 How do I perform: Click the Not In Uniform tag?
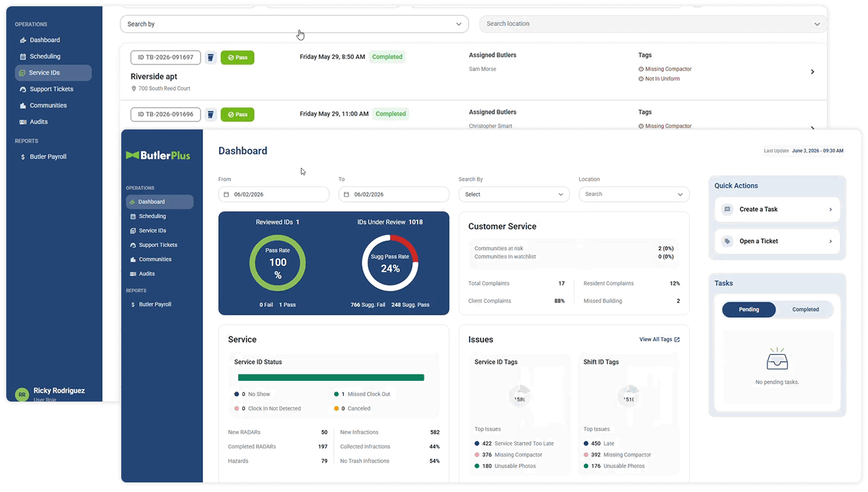coord(659,79)
